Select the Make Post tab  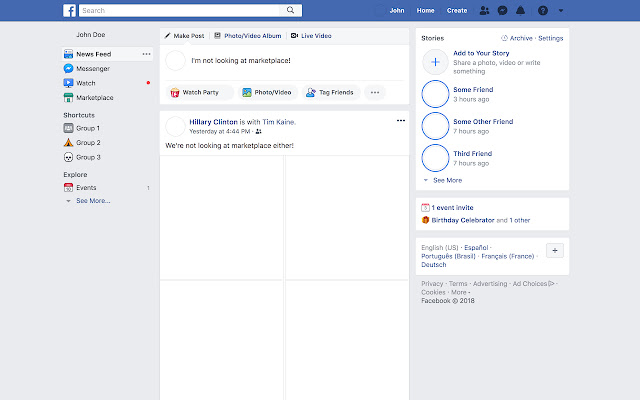pos(184,36)
